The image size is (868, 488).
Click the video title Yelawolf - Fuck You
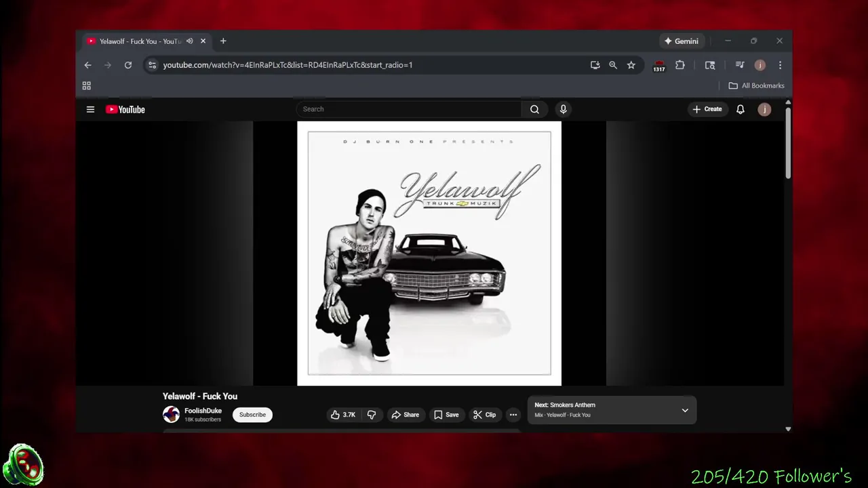(200, 396)
